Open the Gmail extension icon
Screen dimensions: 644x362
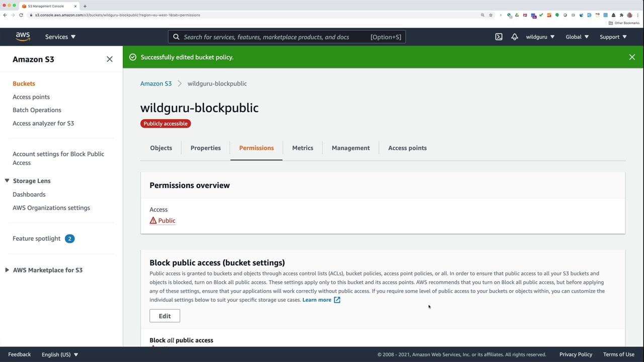coord(525,15)
